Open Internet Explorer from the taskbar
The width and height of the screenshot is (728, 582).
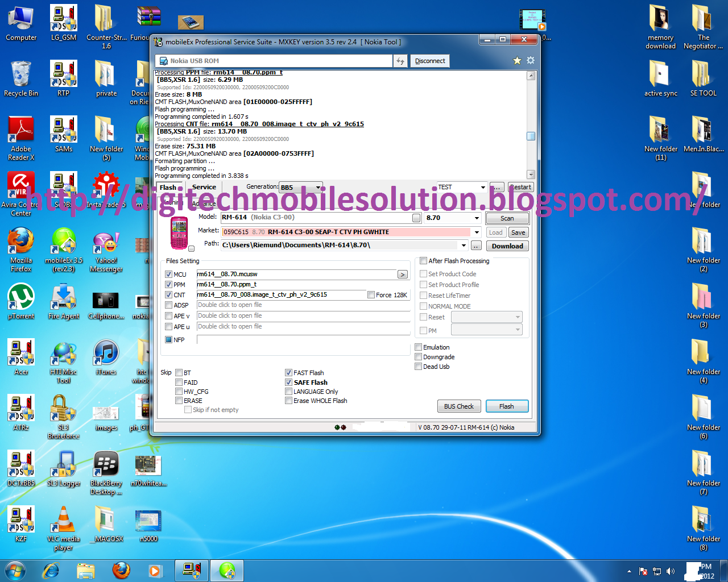click(x=51, y=570)
